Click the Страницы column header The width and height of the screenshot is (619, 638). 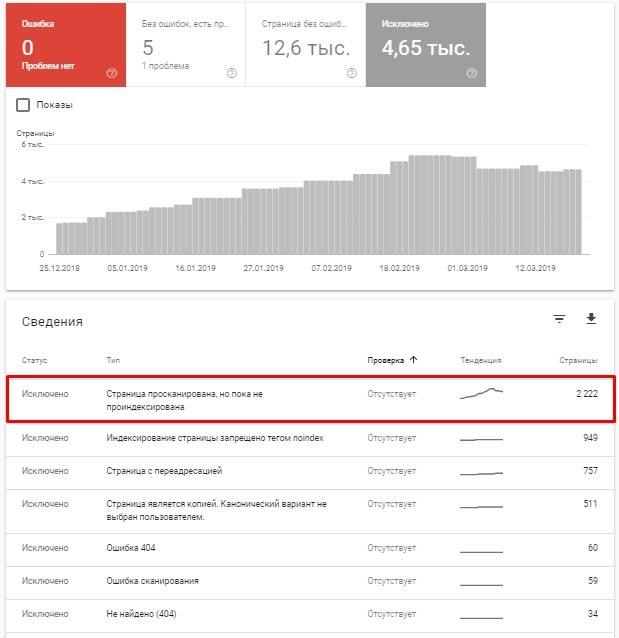pos(578,361)
